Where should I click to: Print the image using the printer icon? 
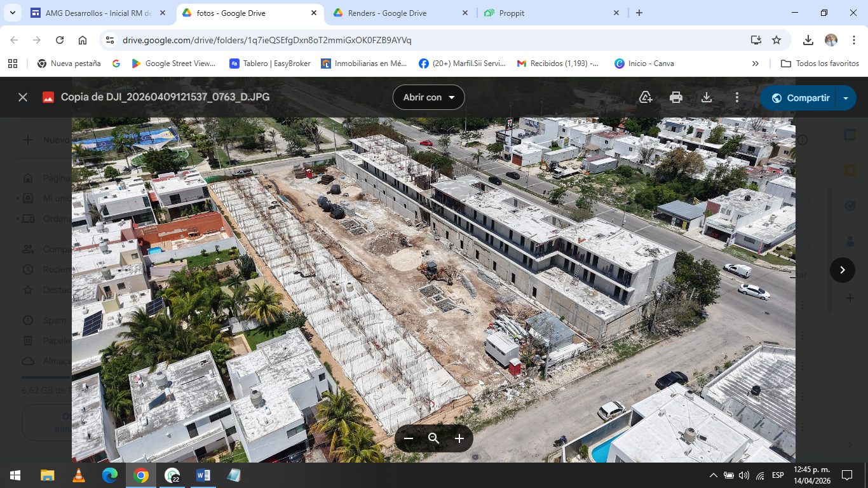click(x=676, y=97)
